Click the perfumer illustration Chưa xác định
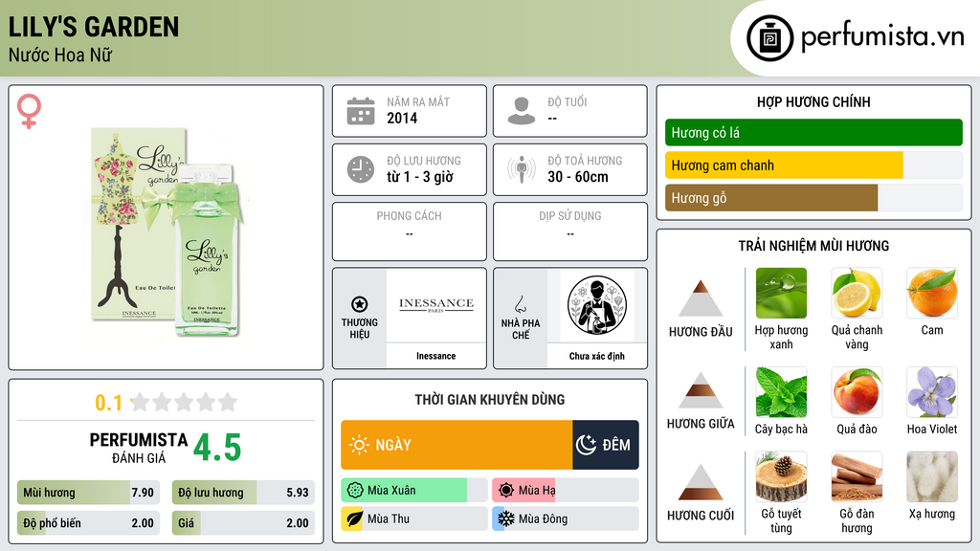This screenshot has width=980, height=551. (x=597, y=305)
